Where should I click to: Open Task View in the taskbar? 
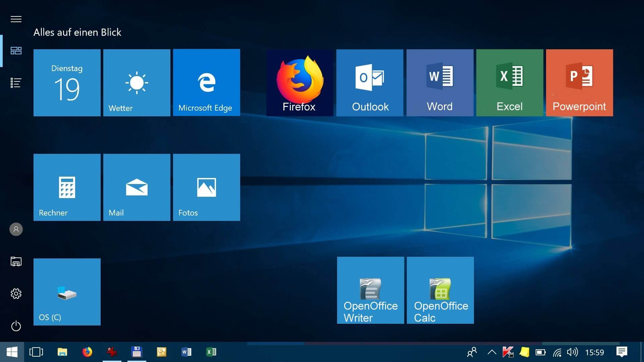(x=36, y=352)
